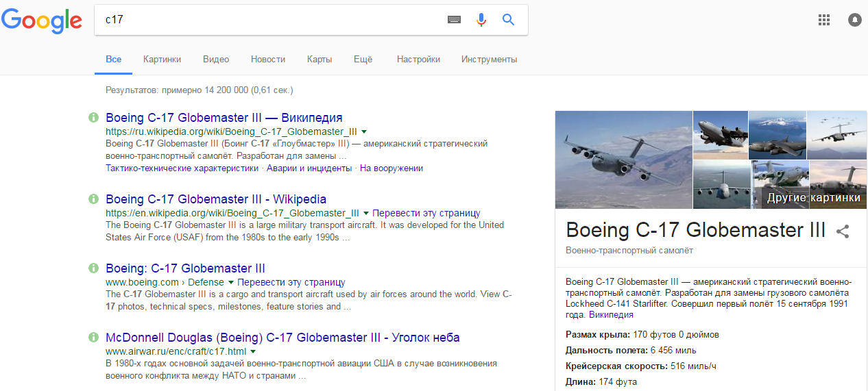This screenshot has height=391, width=868.
Task: Switch to the Картинки tab
Action: pos(162,60)
